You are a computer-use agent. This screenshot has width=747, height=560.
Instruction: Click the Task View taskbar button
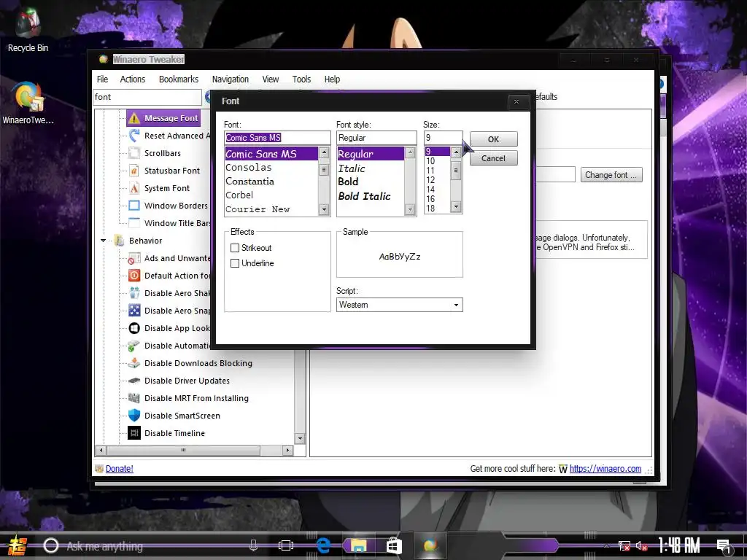(x=286, y=545)
